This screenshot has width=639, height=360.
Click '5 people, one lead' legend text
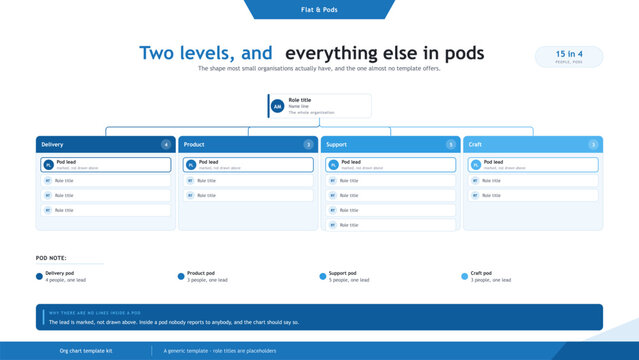[349, 280]
